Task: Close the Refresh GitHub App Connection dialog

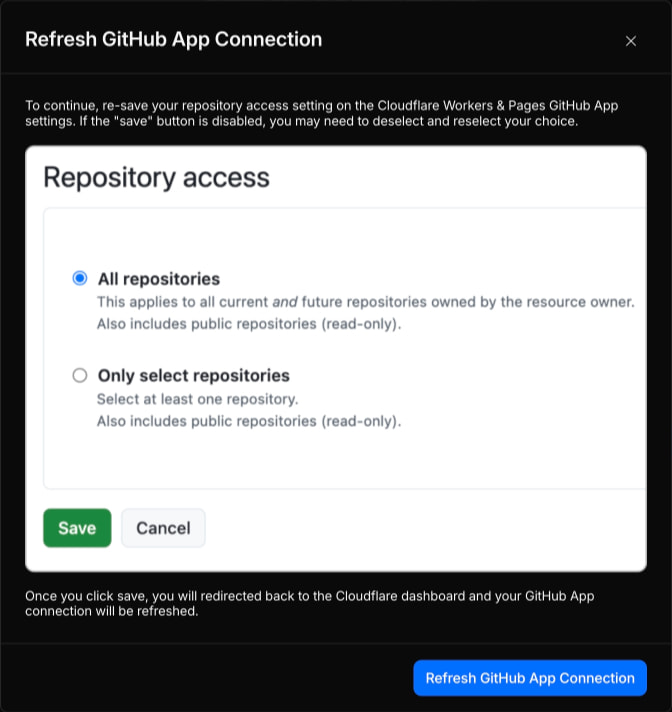Action: tap(631, 41)
